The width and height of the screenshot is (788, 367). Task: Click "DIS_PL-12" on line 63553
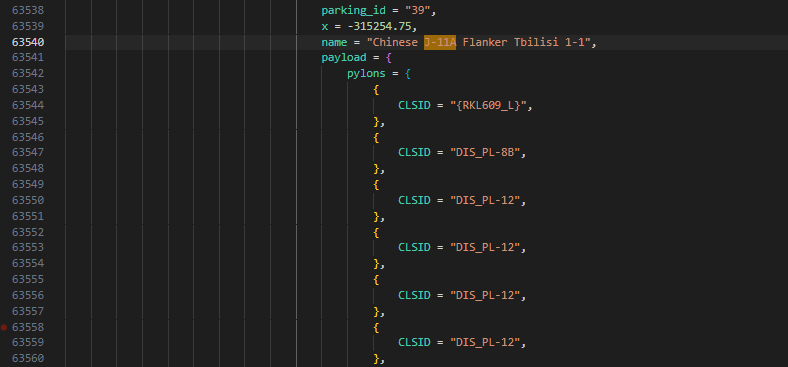click(485, 247)
